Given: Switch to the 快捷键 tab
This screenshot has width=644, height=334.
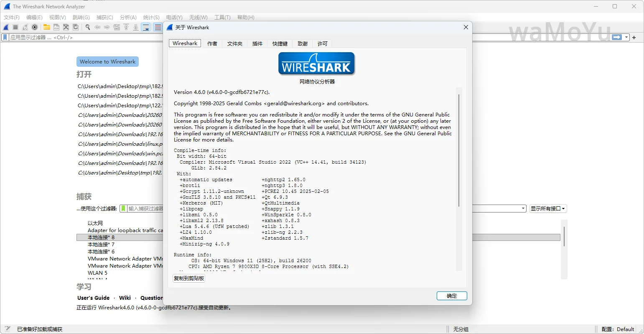Looking at the screenshot, I should point(280,43).
